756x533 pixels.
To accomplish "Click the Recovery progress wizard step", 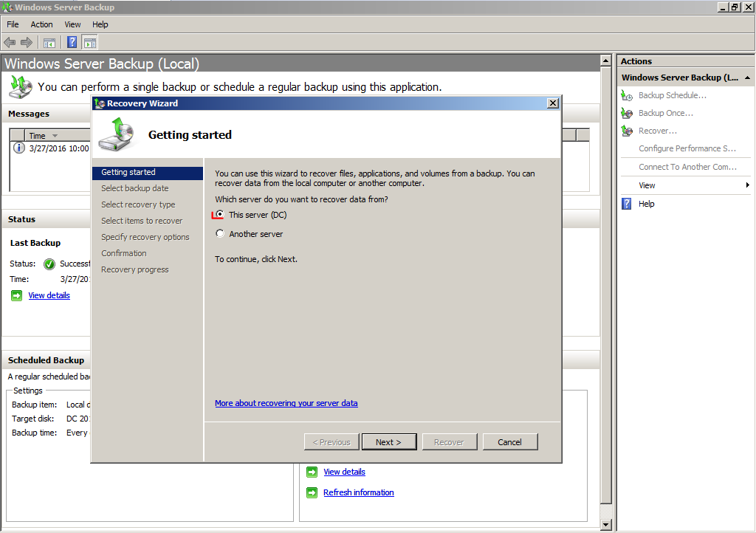I will pyautogui.click(x=135, y=269).
